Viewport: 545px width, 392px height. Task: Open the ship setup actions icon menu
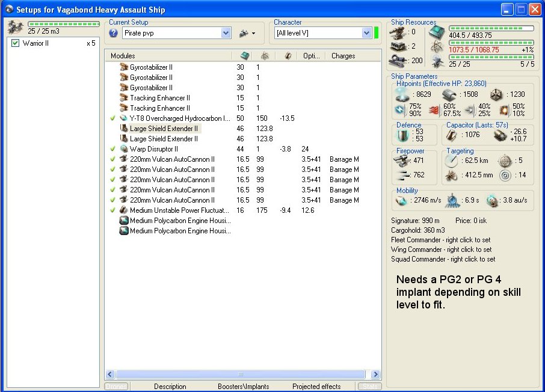pyautogui.click(x=247, y=33)
